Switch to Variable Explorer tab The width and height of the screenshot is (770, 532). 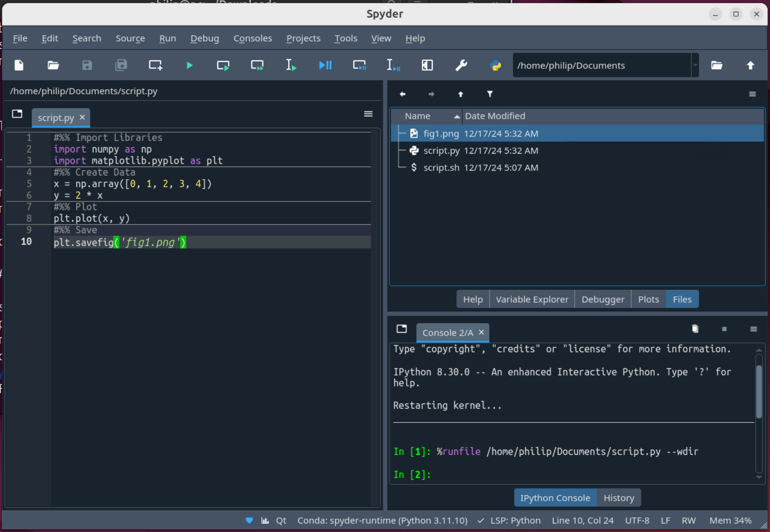coord(532,299)
